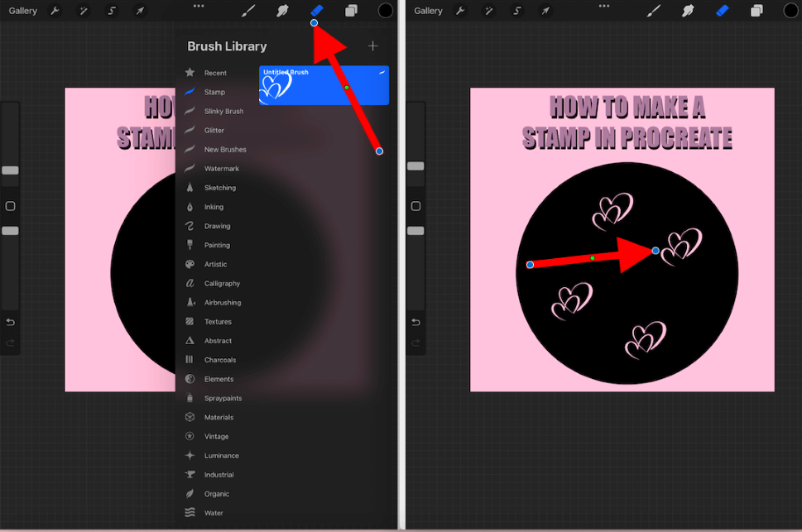Open the New Brushes set
This screenshot has height=532, width=802.
(x=225, y=150)
